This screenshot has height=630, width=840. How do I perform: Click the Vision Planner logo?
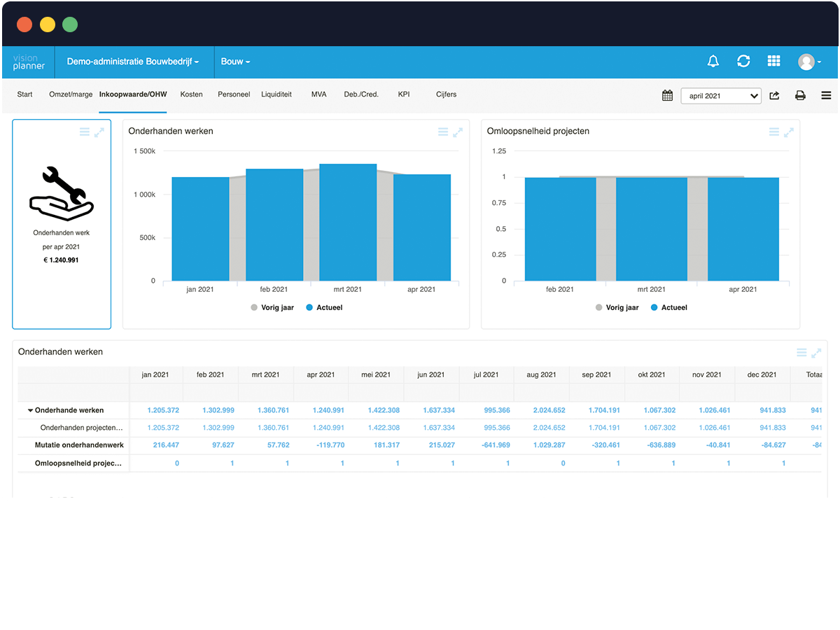point(29,62)
